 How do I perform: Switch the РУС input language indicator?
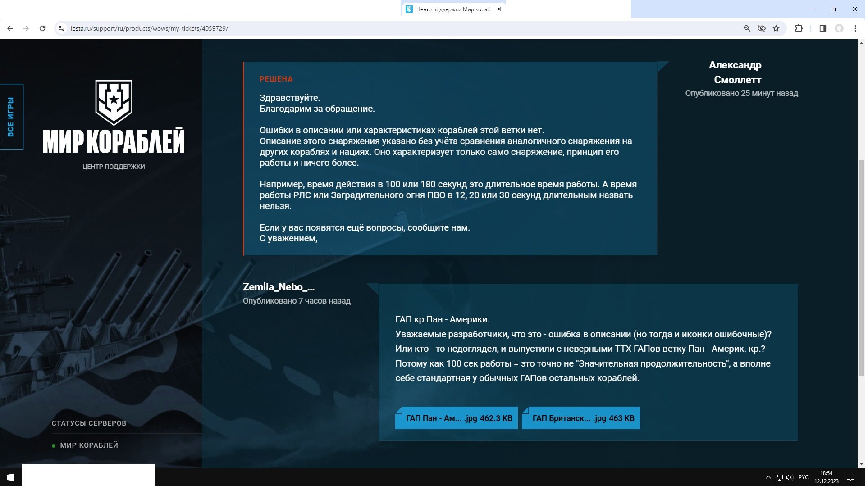804,477
